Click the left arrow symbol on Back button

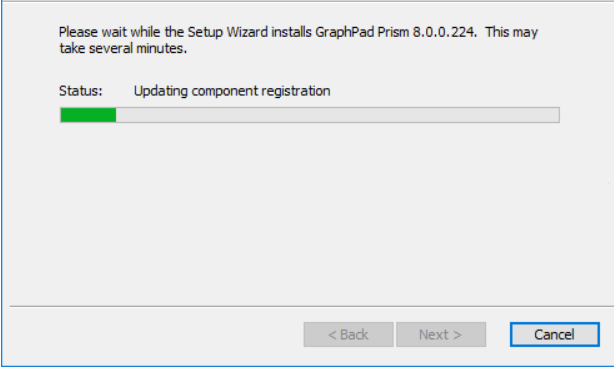[332, 335]
